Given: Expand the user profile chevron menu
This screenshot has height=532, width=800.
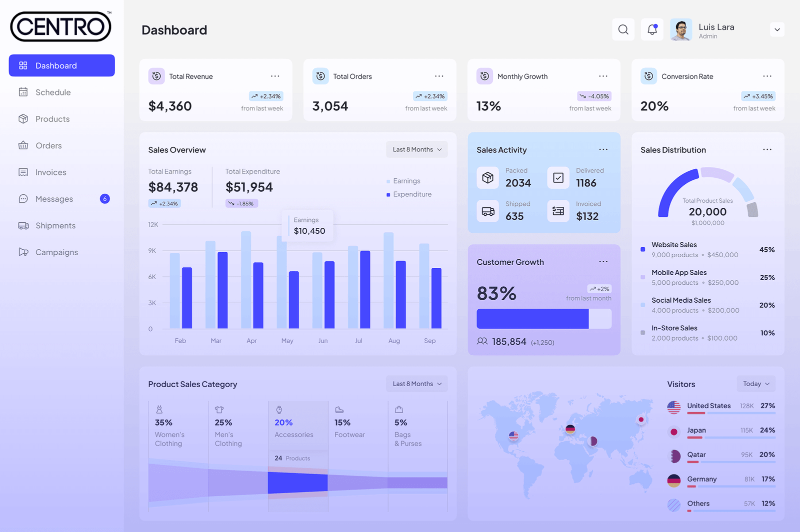Looking at the screenshot, I should click(777, 30).
